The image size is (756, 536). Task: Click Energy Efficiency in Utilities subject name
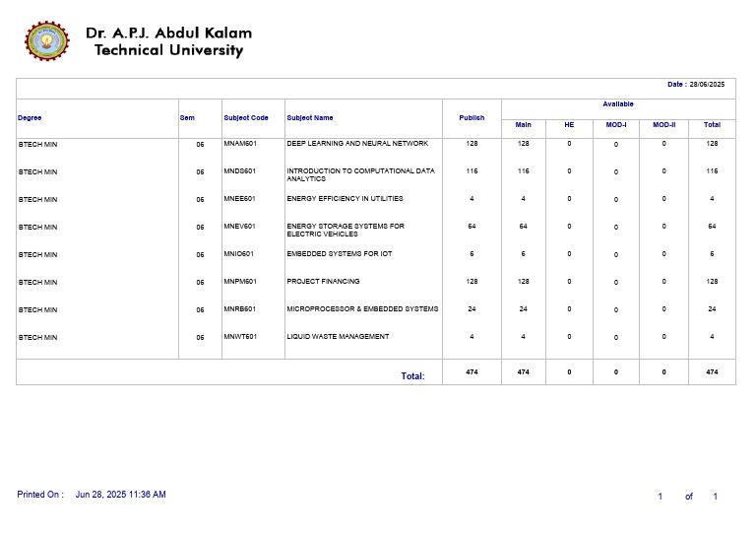point(345,199)
